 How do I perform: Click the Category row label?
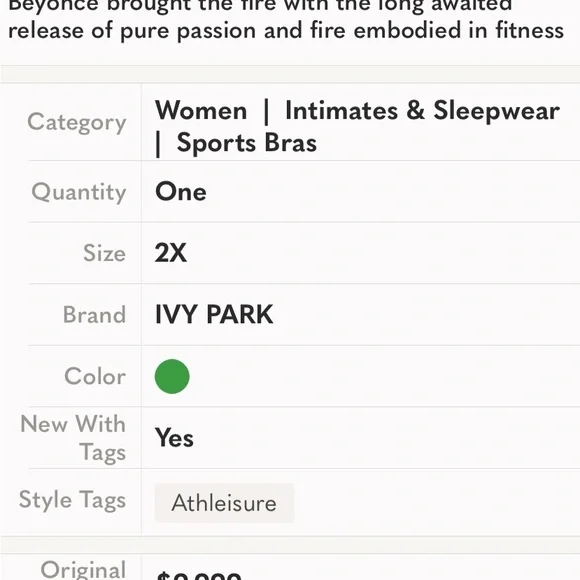[77, 123]
